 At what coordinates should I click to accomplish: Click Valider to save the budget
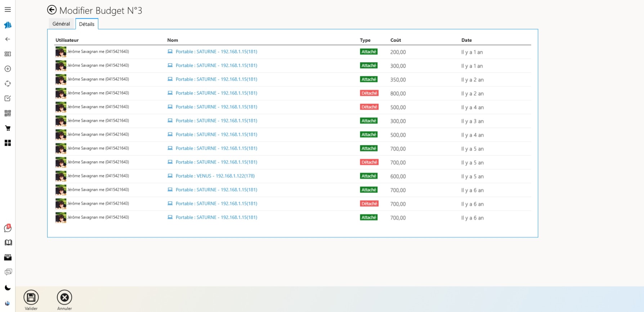click(31, 298)
